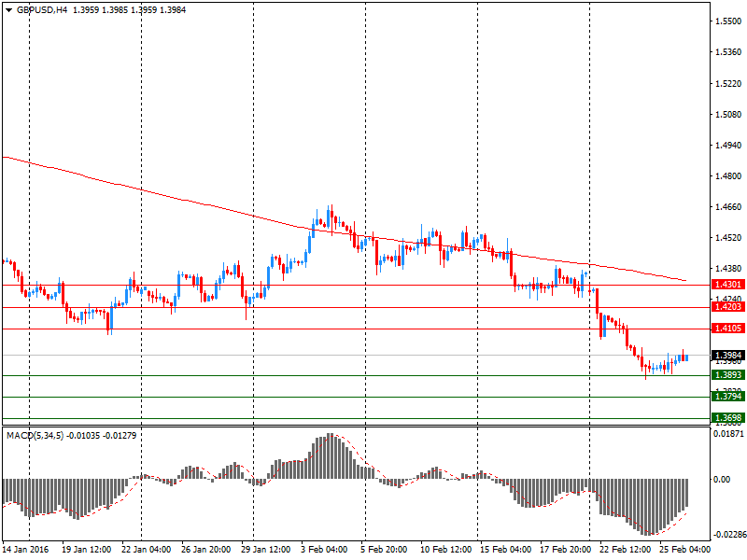Click the 1.4940 price scale value

coord(729,146)
